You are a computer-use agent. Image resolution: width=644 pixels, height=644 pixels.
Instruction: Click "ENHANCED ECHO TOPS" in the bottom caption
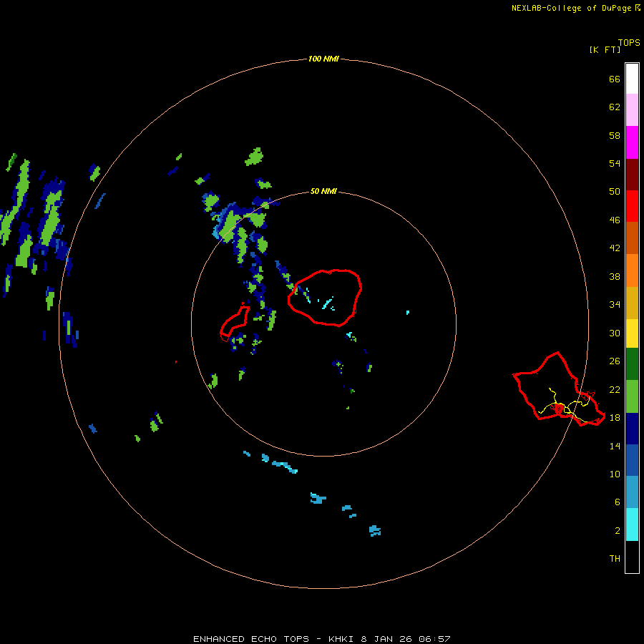click(x=251, y=639)
